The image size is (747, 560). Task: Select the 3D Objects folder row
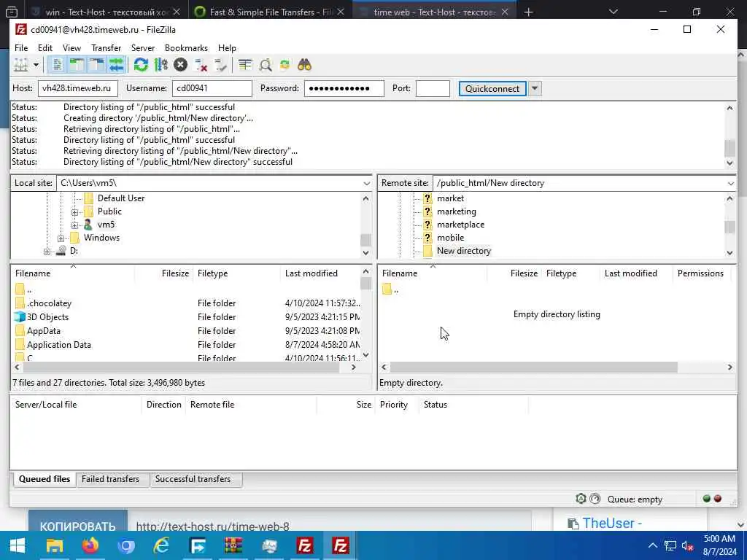coord(187,317)
